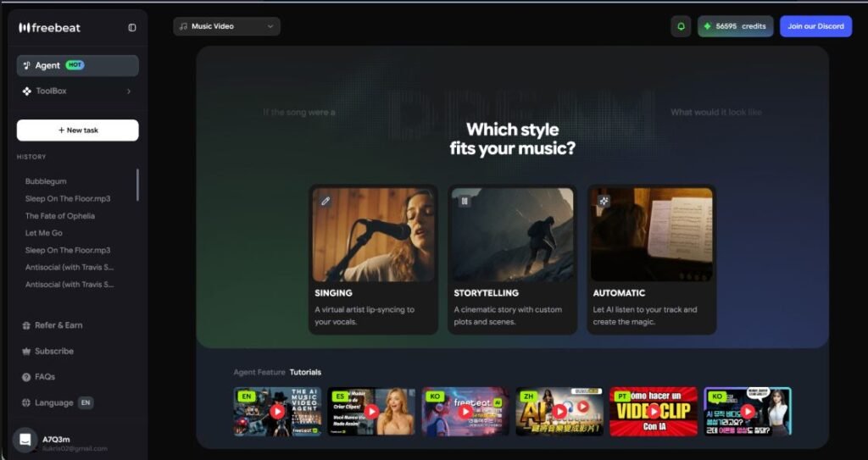Click the sparkle icon on Automatic card
Screen dimensions: 868x460
604,201
